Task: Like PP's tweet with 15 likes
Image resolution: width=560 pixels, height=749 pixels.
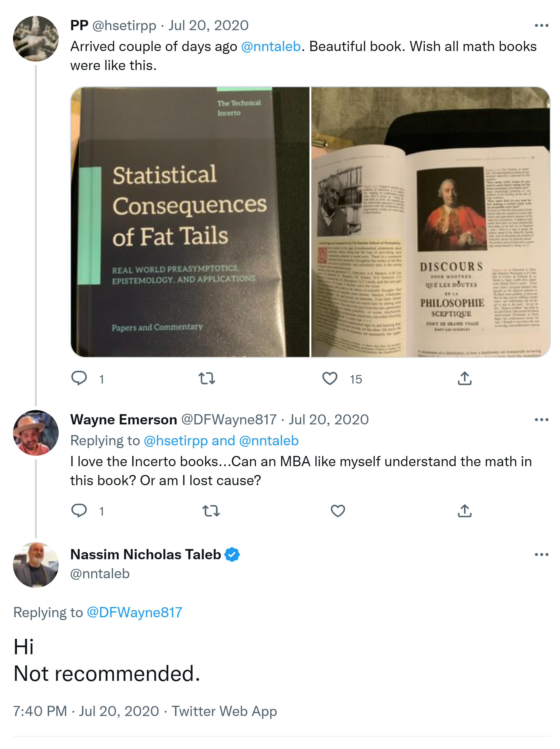Action: tap(329, 378)
